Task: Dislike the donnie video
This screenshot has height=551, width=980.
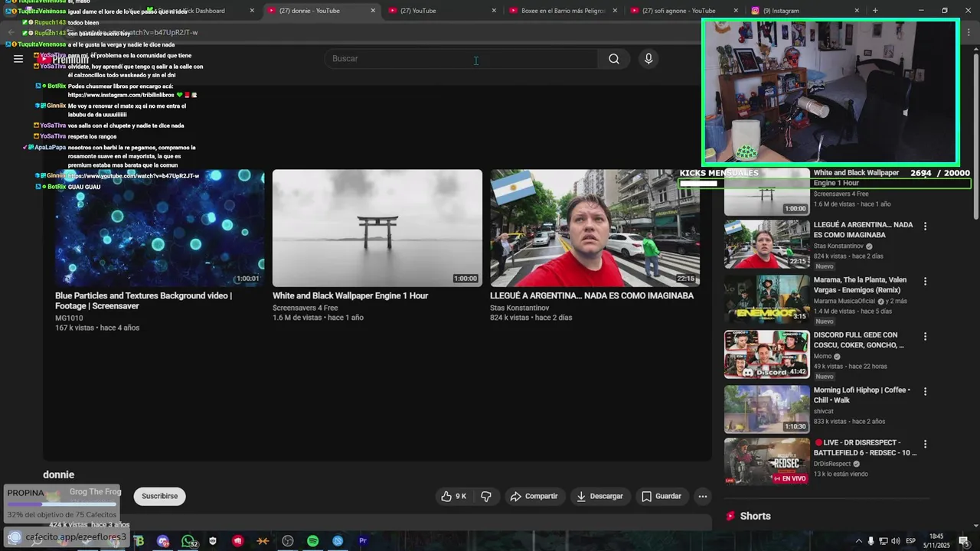Action: 486,497
